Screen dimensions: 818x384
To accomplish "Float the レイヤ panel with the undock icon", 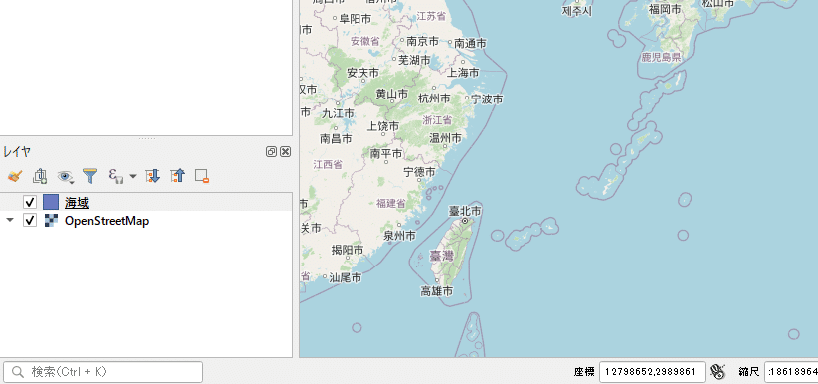I will click(x=271, y=152).
